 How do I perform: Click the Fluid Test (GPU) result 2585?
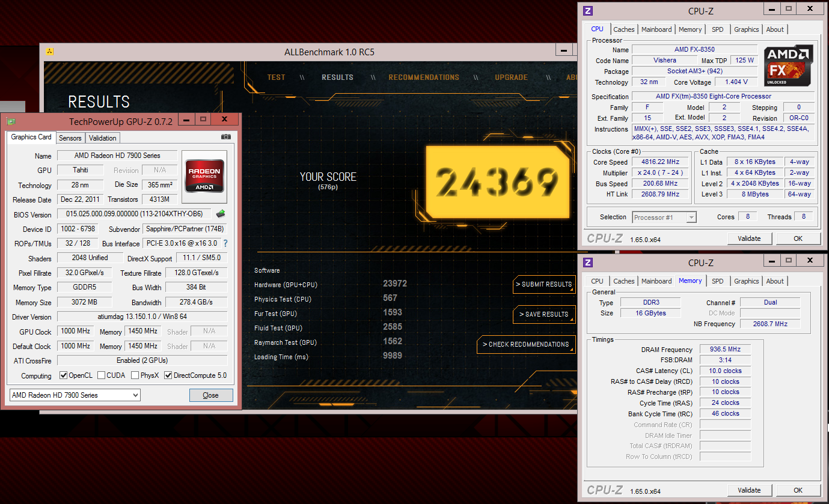click(x=393, y=327)
